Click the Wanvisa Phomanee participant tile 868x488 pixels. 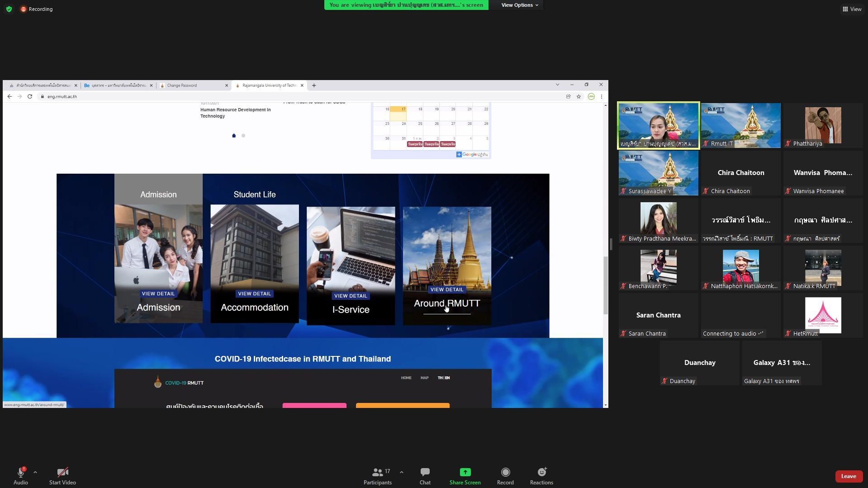823,173
